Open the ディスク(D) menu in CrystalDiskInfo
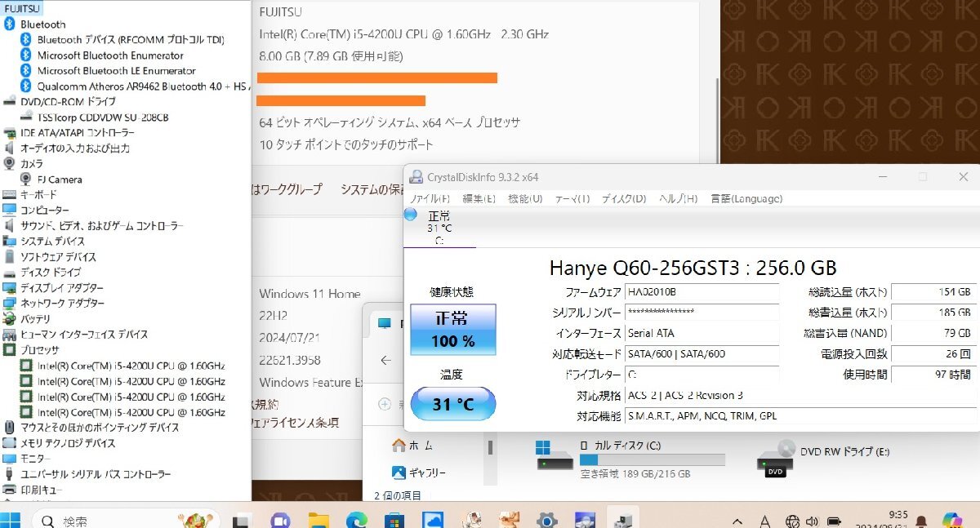Screen dimensions: 980x528 pyautogui.click(x=624, y=198)
